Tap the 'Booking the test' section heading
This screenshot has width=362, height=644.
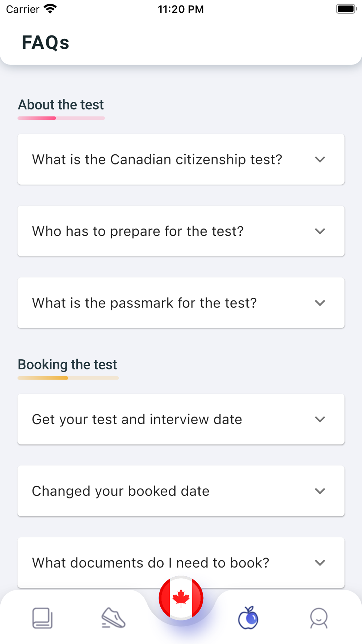(67, 364)
